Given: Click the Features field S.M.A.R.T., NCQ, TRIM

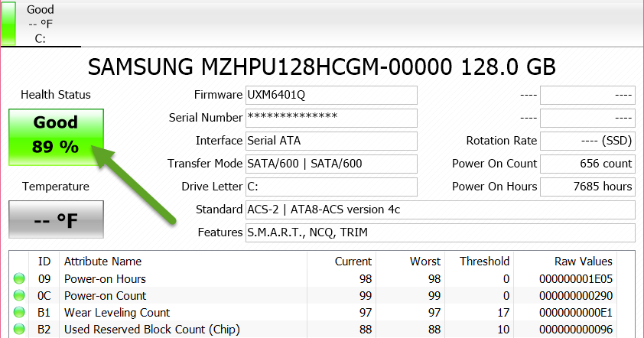Looking at the screenshot, I should coord(441,233).
